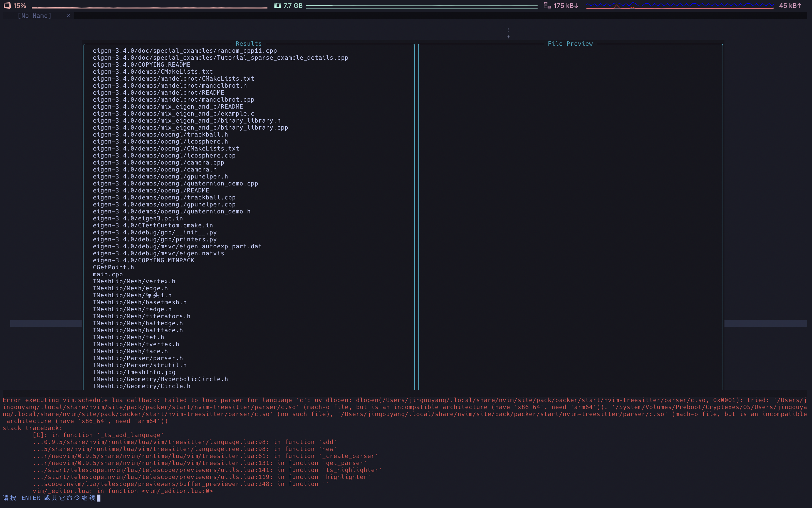Select mix_eigen_and_c/README entry
Viewport: 812px width, 508px height.
pyautogui.click(x=168, y=106)
